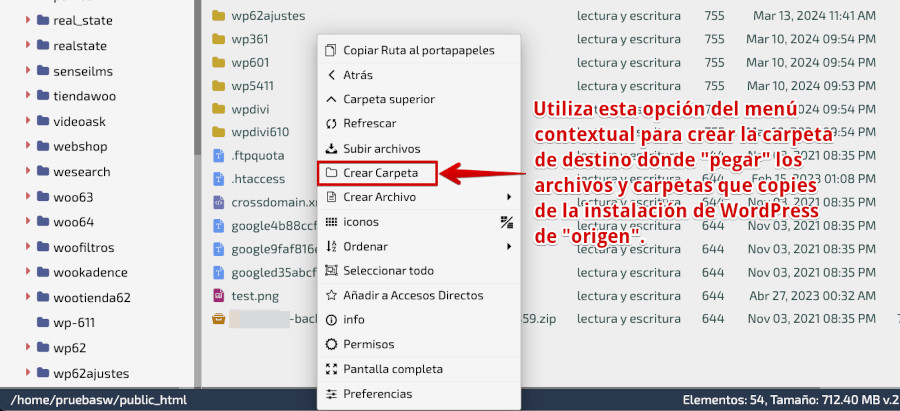Viewport: 900px width, 411px height.
Task: Click the view-mode toggle icon beside iconos
Action: coord(506,222)
